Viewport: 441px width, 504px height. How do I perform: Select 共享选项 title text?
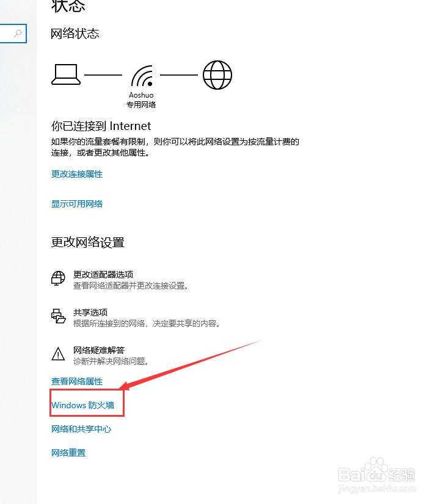(x=90, y=312)
